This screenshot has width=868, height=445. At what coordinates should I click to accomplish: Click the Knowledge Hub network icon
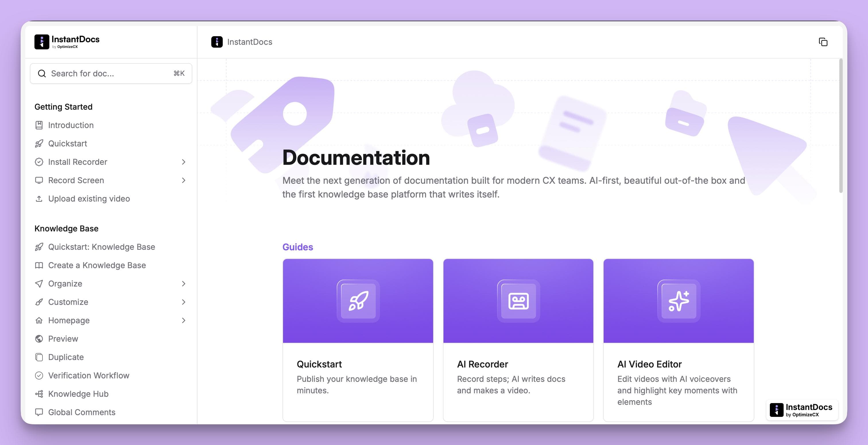pos(39,394)
